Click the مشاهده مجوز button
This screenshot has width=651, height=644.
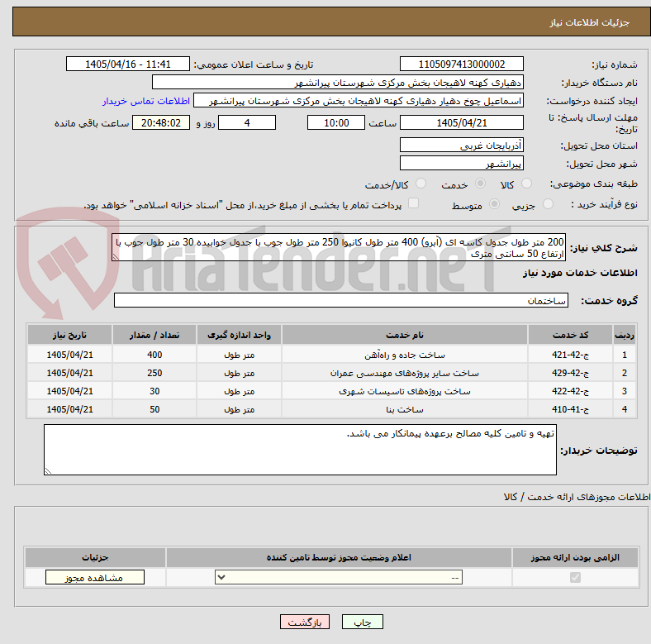[95, 577]
